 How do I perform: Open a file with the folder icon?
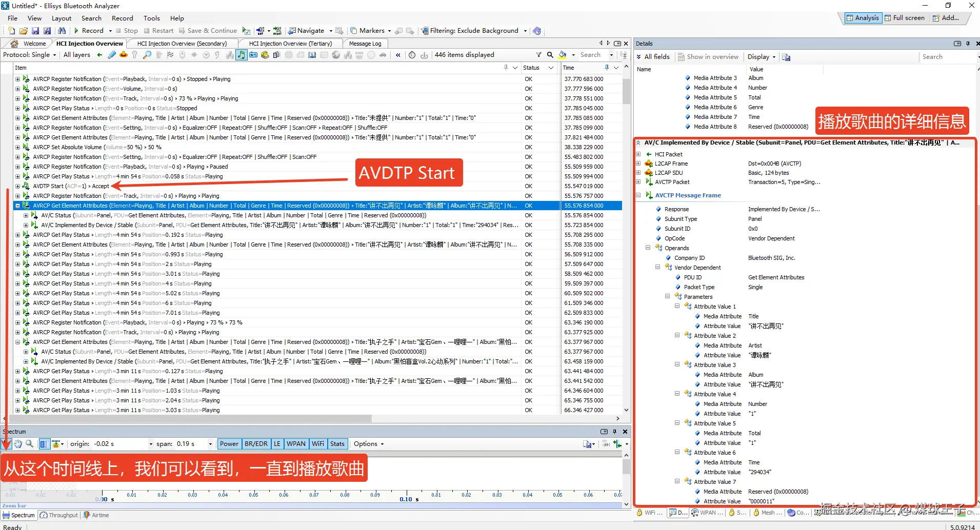(24, 31)
